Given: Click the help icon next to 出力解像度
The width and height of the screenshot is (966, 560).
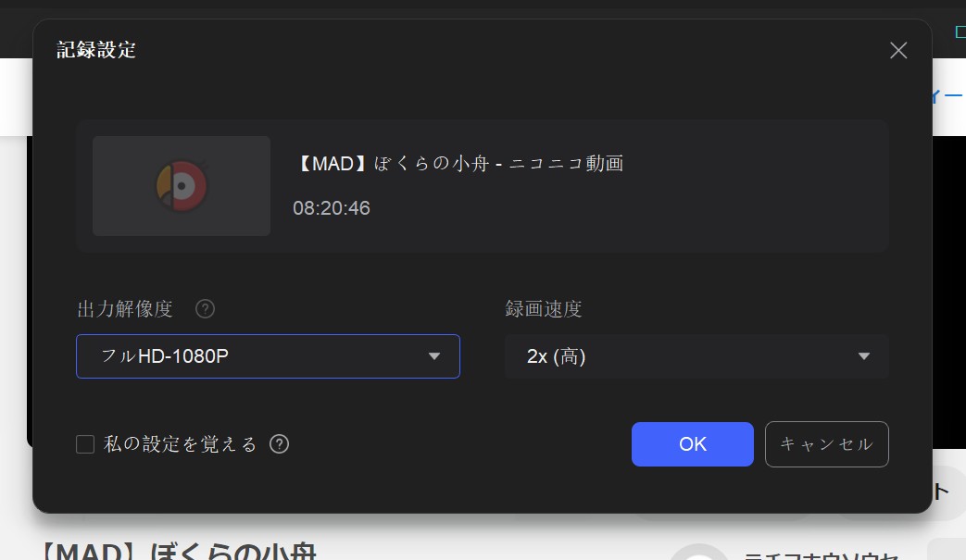Looking at the screenshot, I should pyautogui.click(x=206, y=309).
